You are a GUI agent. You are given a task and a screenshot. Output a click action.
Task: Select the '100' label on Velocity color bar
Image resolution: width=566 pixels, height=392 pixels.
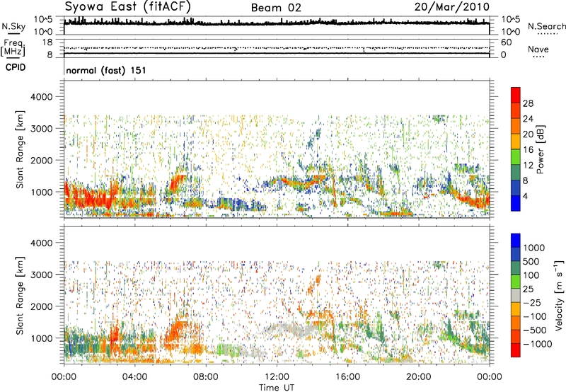pyautogui.click(x=533, y=275)
